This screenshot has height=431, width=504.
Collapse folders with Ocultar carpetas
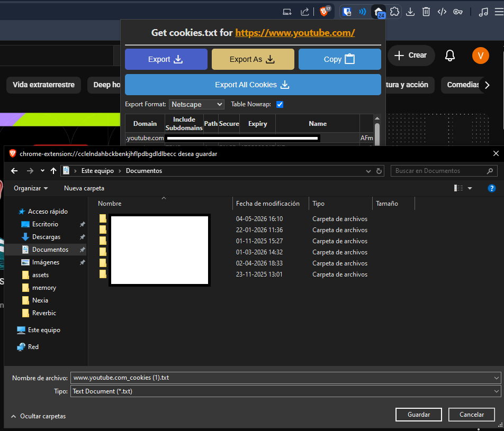[38, 416]
